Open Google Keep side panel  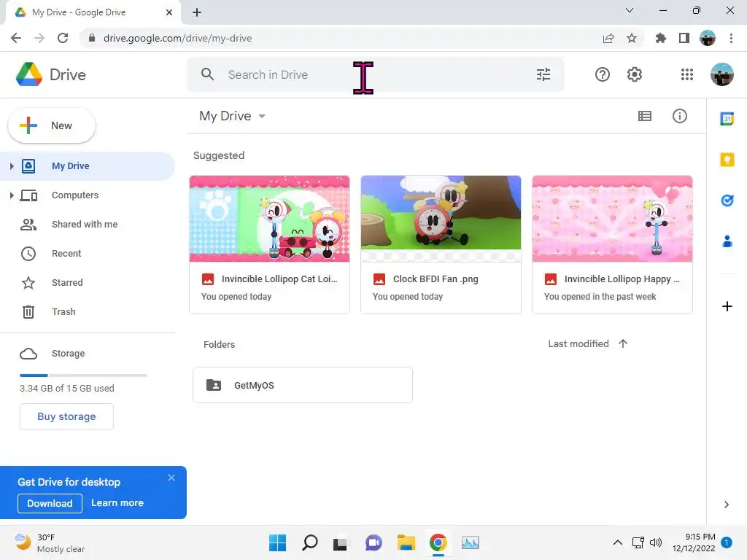point(727,160)
